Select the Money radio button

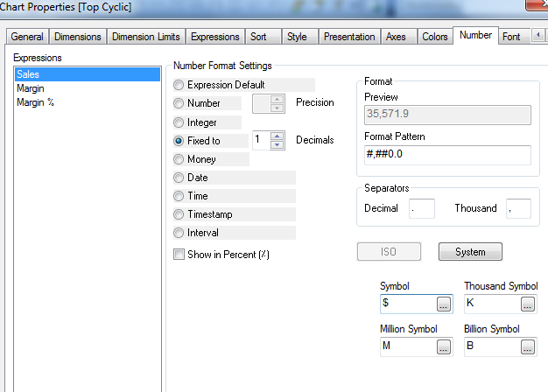pyautogui.click(x=179, y=159)
